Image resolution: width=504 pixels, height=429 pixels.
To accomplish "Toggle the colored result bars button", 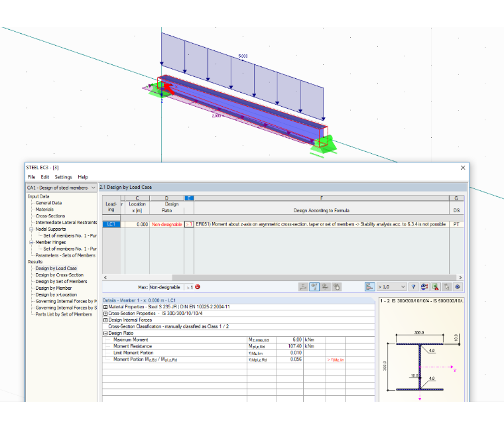I will (369, 287).
